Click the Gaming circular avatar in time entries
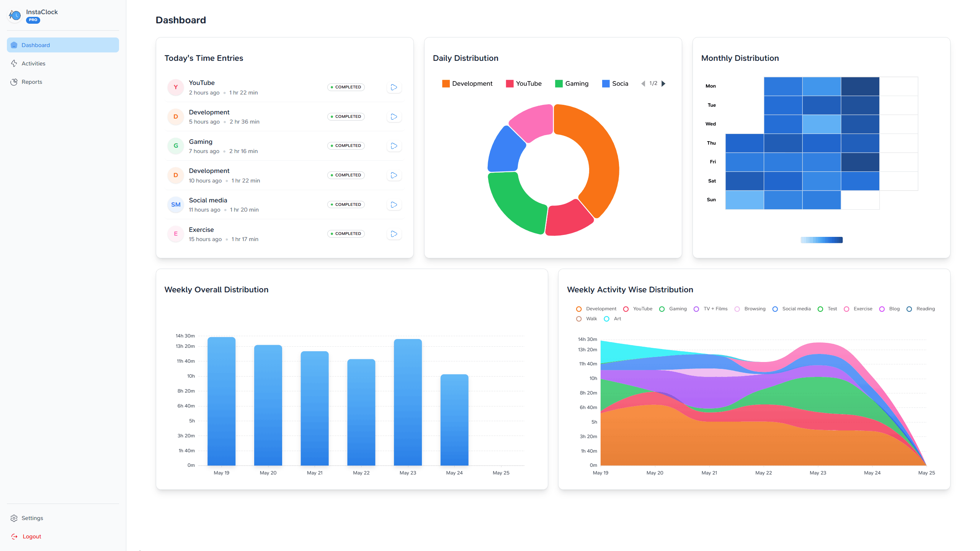The height and width of the screenshot is (551, 980). click(x=175, y=146)
